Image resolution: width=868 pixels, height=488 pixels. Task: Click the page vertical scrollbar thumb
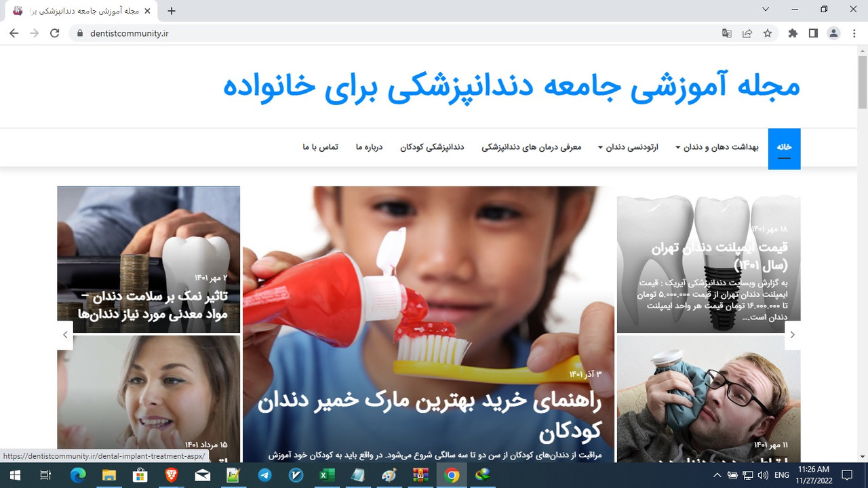coord(863,81)
